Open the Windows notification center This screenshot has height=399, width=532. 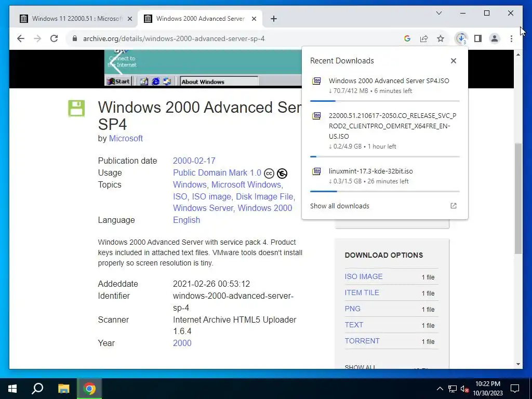(515, 389)
